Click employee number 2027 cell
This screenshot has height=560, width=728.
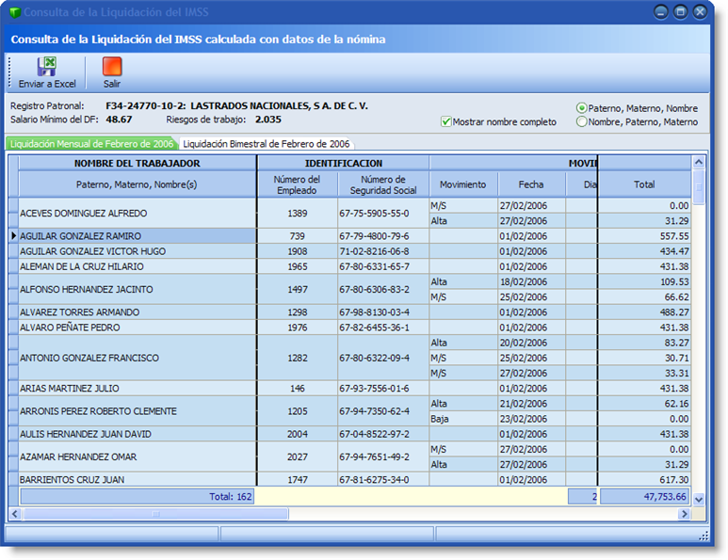click(298, 457)
